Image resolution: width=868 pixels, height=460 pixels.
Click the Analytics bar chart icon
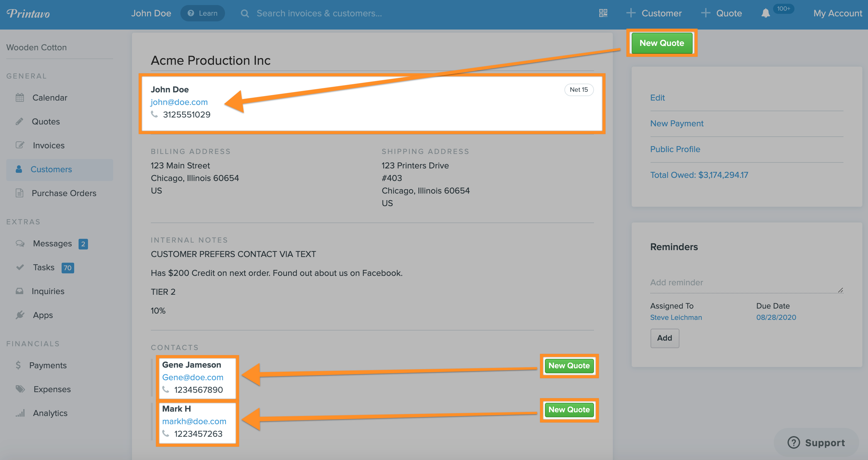click(x=20, y=413)
